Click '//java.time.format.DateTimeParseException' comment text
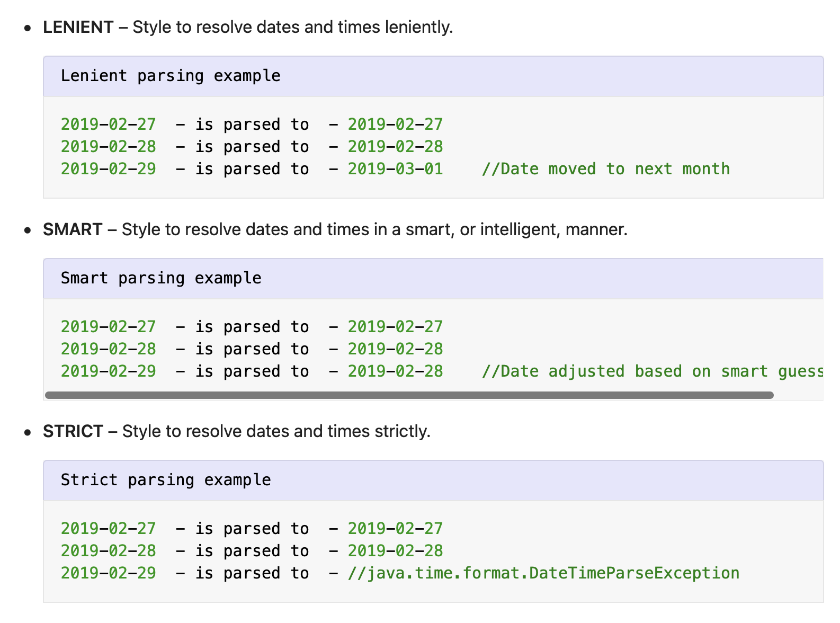 (x=544, y=573)
